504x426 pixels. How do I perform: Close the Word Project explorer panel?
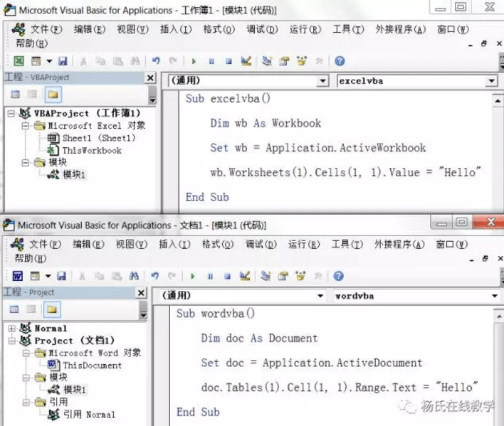(141, 292)
